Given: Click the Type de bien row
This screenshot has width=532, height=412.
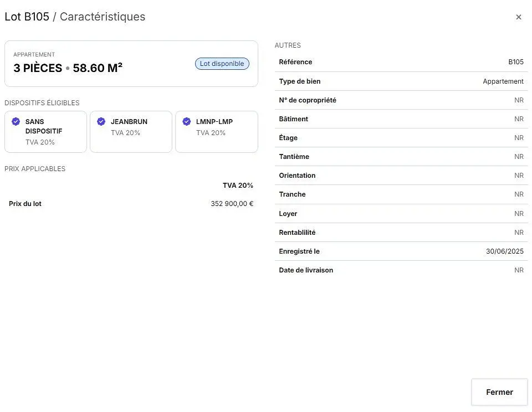Looking at the screenshot, I should [x=401, y=81].
